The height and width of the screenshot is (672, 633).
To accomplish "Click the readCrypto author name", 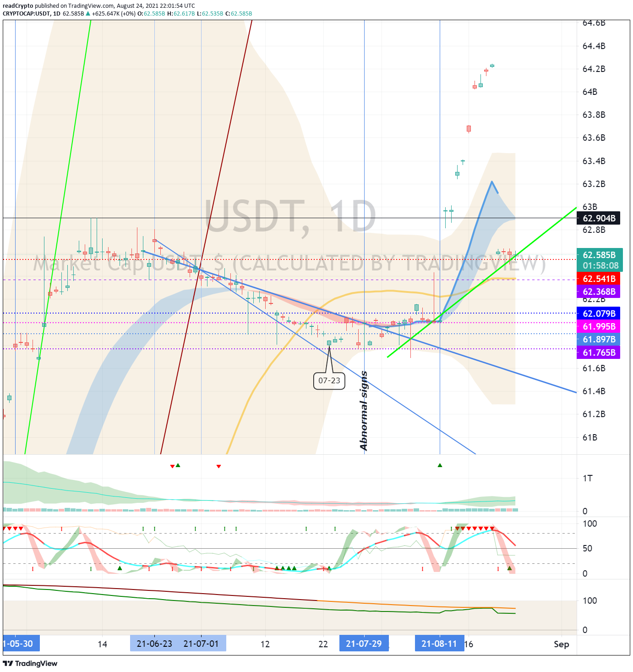I will [18, 6].
